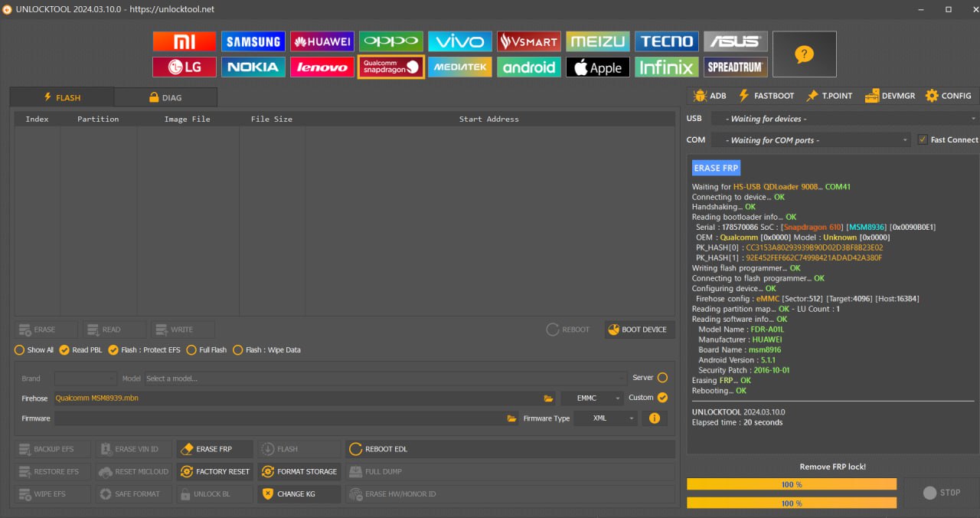980x518 pixels.
Task: Open the Brand dropdown
Action: click(86, 379)
